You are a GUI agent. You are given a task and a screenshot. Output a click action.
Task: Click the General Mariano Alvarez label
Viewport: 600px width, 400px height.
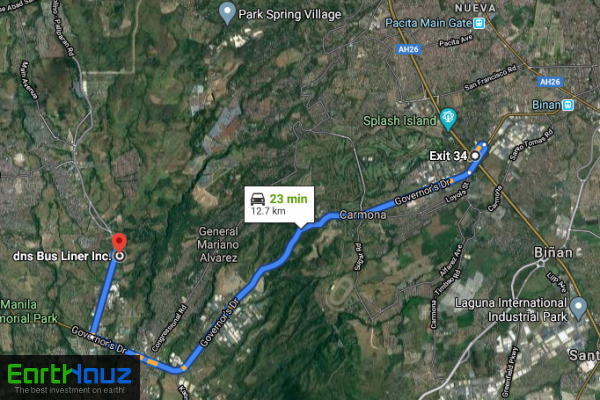click(218, 245)
